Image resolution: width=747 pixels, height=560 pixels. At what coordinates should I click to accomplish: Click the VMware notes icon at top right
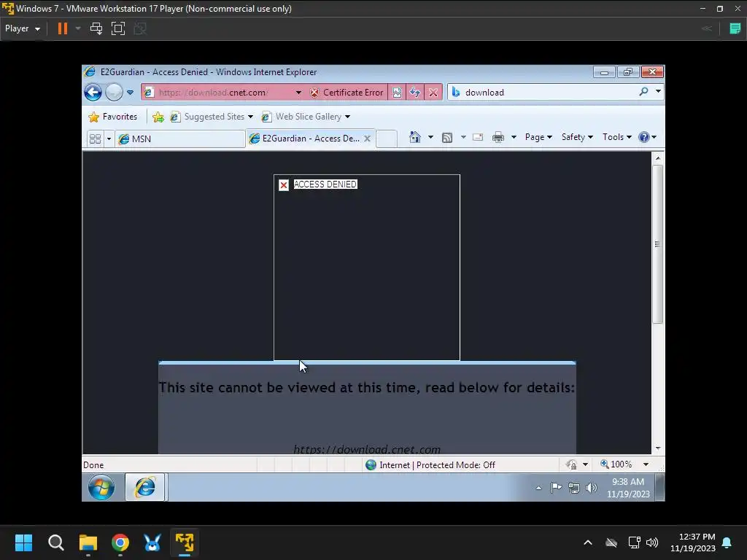[735, 28]
